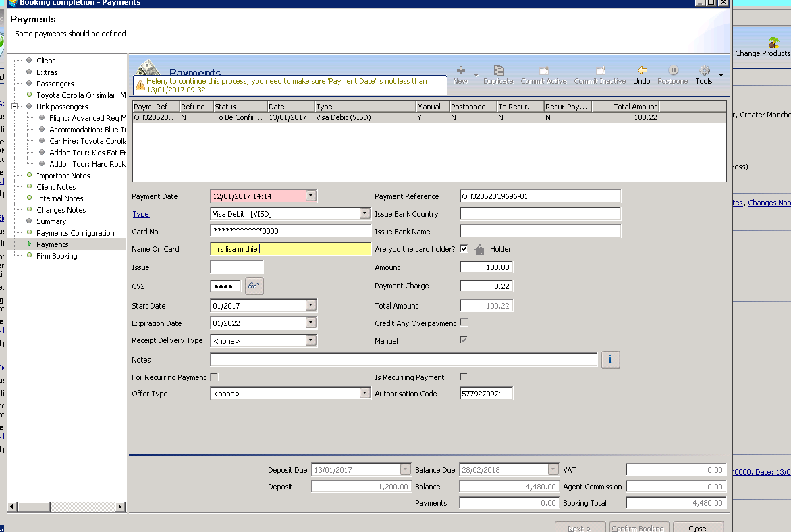Click the Close button
The width and height of the screenshot is (791, 532).
click(x=697, y=529)
